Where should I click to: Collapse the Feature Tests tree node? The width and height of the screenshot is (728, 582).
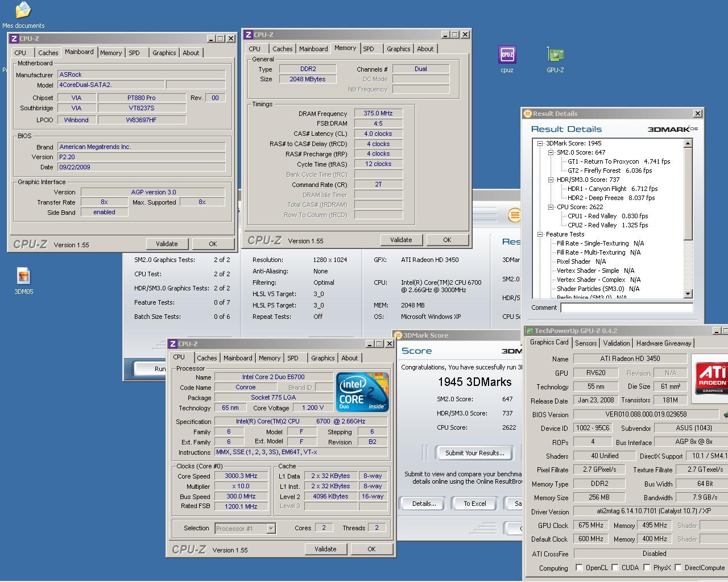pyautogui.click(x=540, y=234)
